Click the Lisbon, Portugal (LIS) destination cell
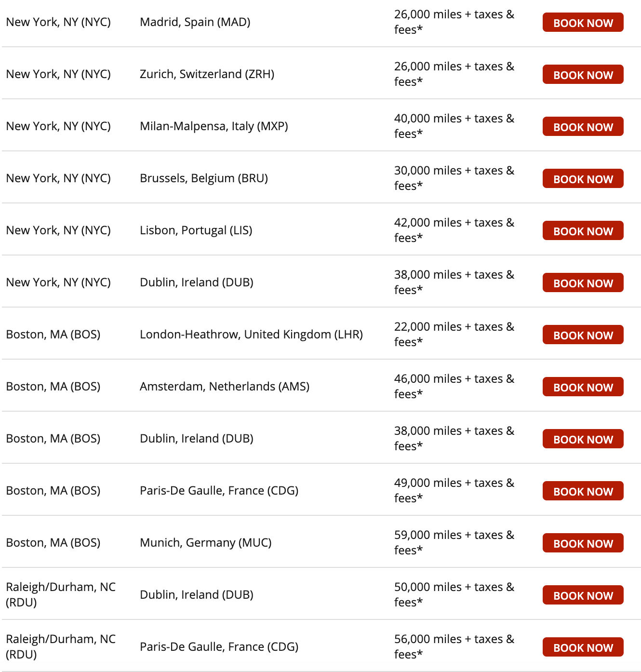Image resolution: width=641 pixels, height=672 pixels. pyautogui.click(x=196, y=230)
